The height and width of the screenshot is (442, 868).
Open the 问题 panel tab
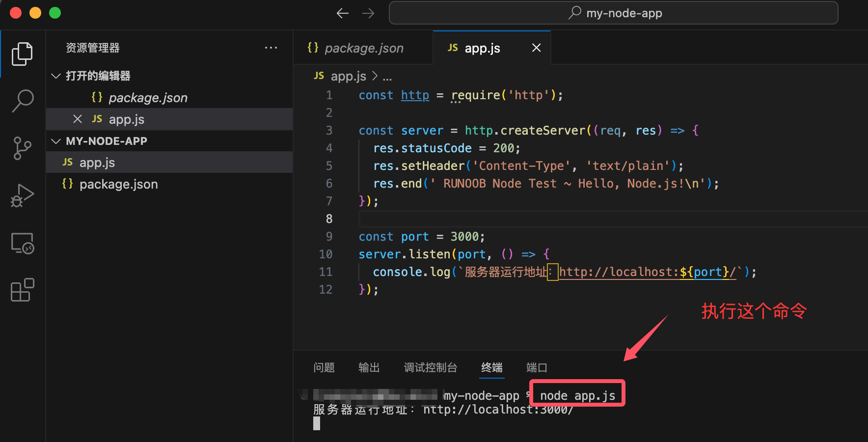324,367
